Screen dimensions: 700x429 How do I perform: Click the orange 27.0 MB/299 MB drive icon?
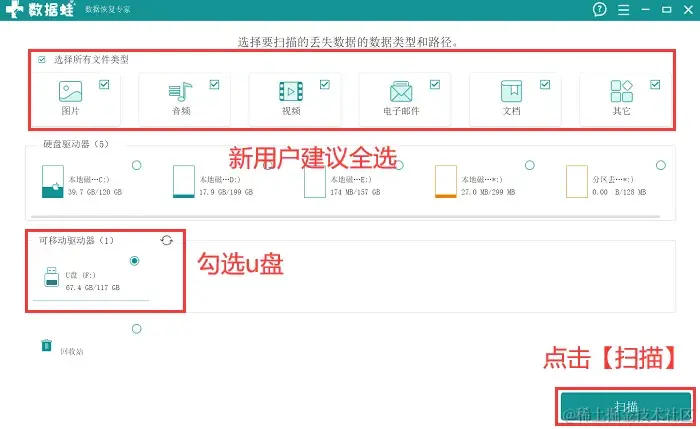[x=446, y=181]
